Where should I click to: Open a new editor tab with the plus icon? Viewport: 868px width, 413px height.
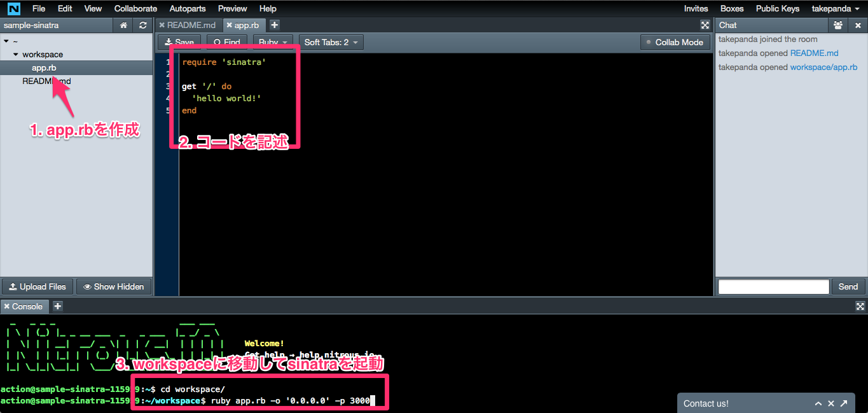tap(274, 25)
